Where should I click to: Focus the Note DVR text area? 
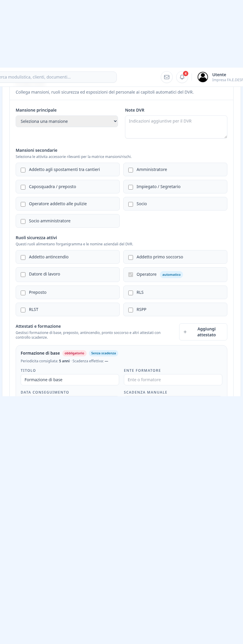176,127
